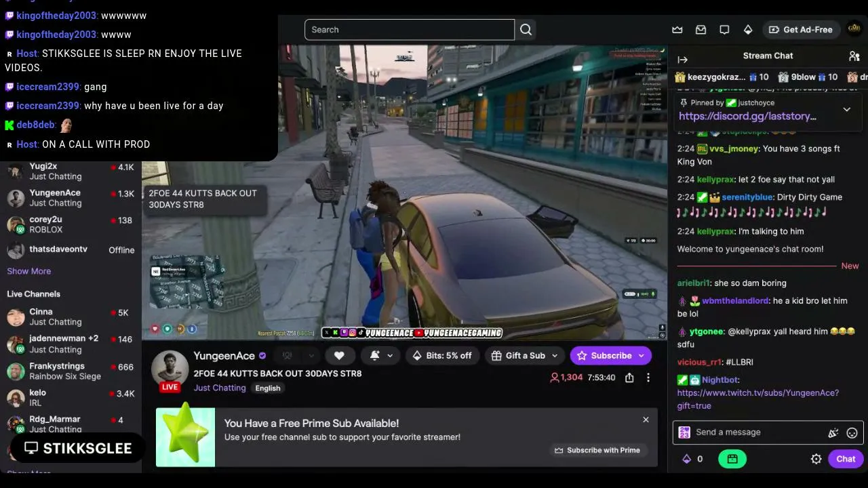Open Cinna's sidebar avatar
868x488 pixels.
click(16, 317)
